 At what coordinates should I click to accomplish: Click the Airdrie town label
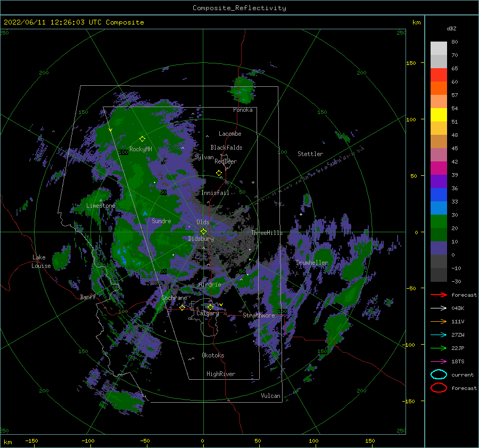click(x=210, y=284)
